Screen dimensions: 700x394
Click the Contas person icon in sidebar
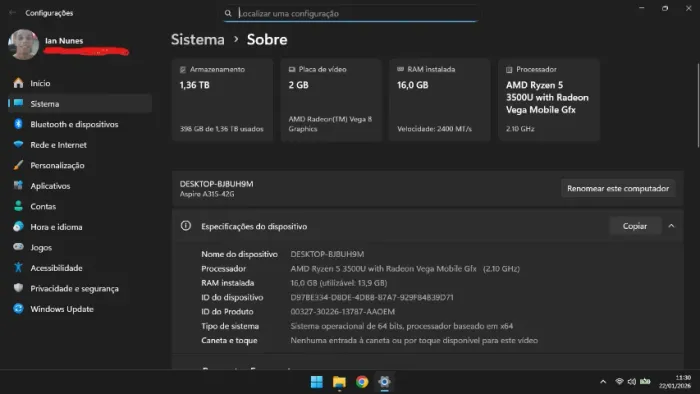coord(18,206)
